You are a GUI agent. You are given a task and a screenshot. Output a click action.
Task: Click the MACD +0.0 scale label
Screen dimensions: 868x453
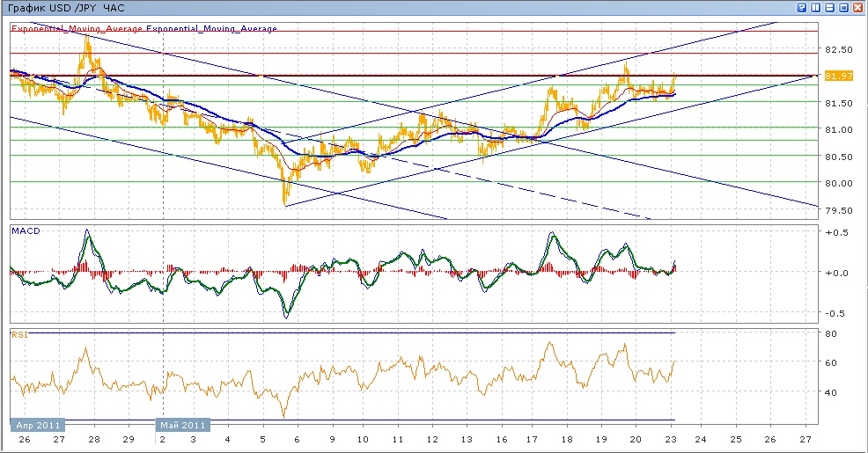836,273
